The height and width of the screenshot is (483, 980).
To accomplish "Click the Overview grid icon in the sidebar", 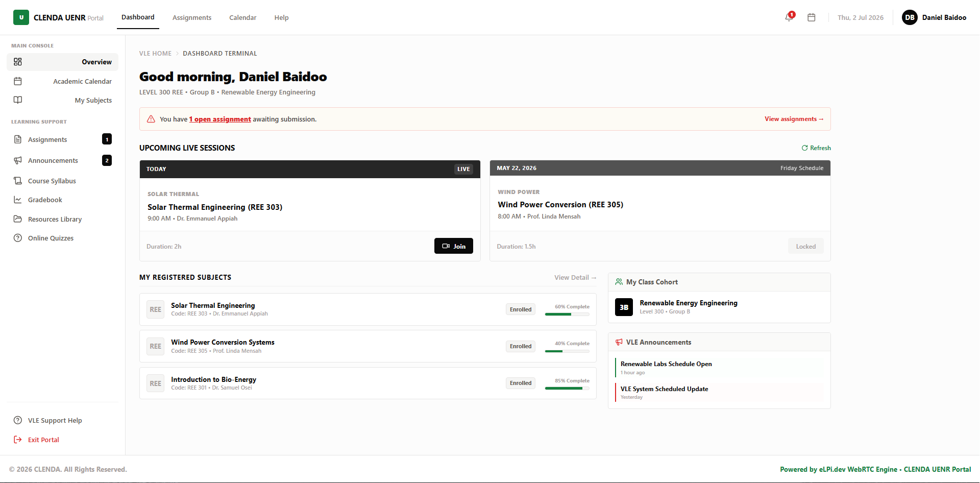I will [18, 62].
